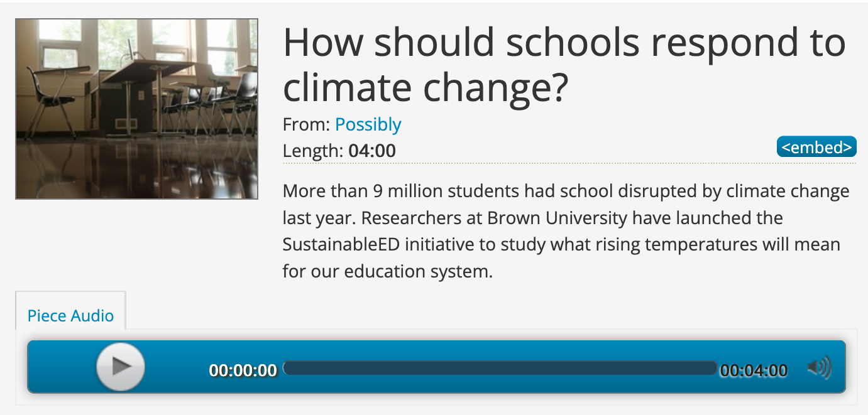Screen dimensions: 868x415
Task: Click the "Length:" label
Action: 313,151
